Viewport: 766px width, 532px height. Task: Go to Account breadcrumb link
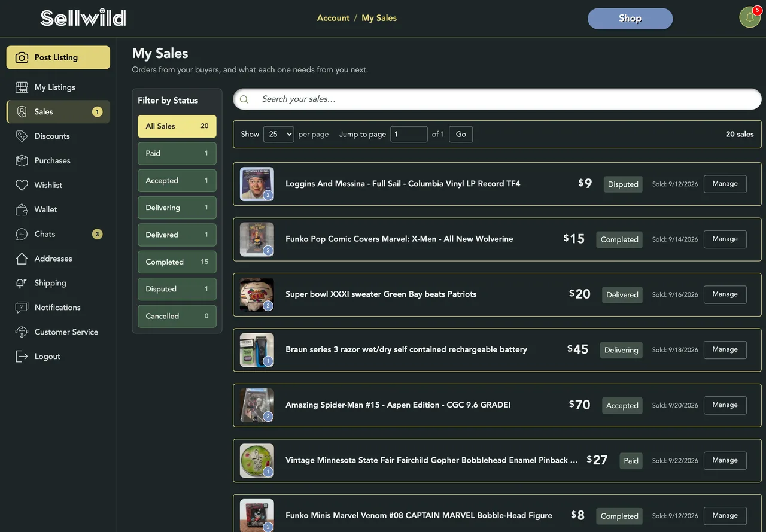pos(333,18)
